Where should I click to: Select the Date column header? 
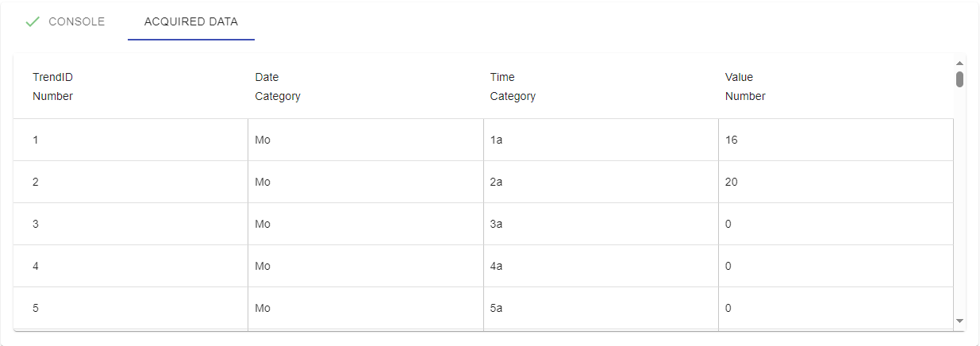click(x=366, y=86)
